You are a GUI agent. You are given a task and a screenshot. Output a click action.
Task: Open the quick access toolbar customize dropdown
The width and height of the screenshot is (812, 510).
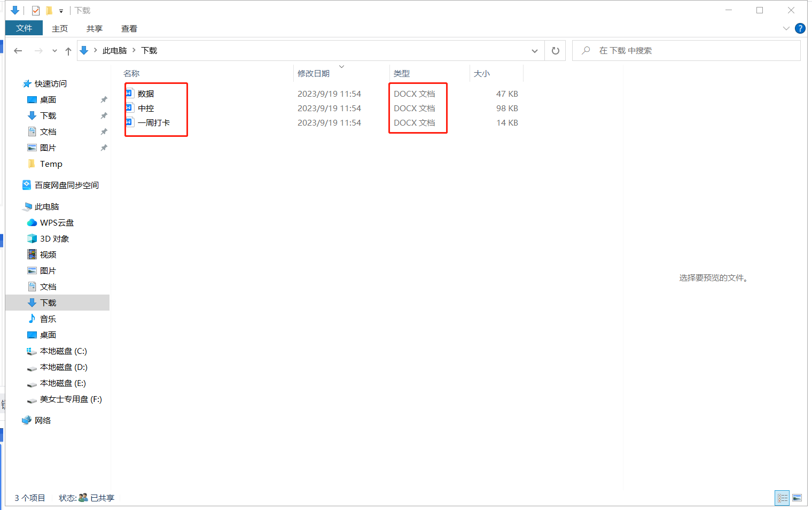click(x=60, y=10)
